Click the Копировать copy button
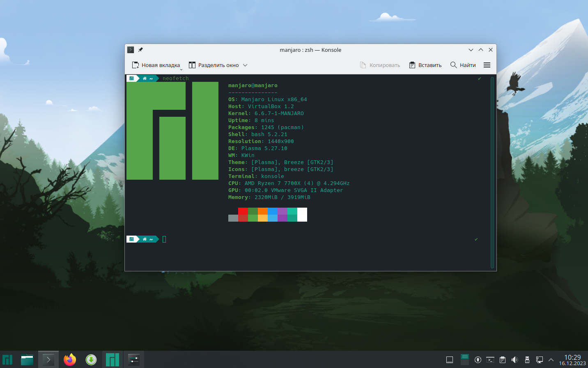 click(380, 65)
